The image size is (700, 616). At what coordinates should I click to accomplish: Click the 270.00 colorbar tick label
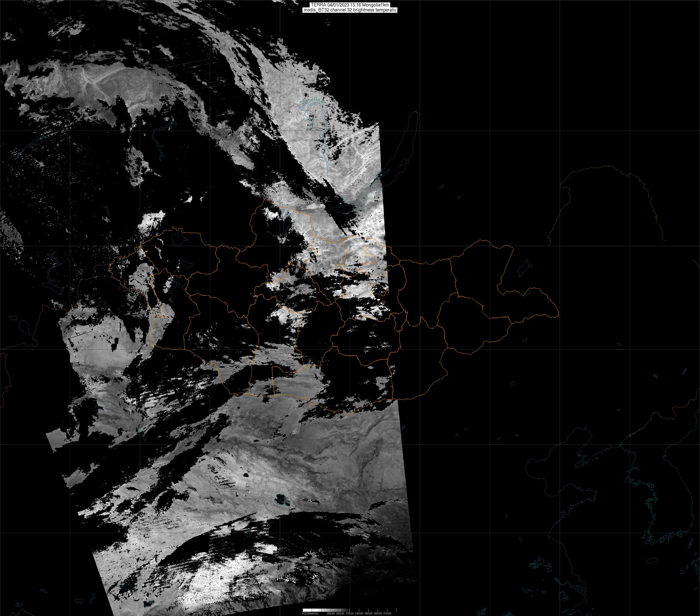(x=350, y=613)
